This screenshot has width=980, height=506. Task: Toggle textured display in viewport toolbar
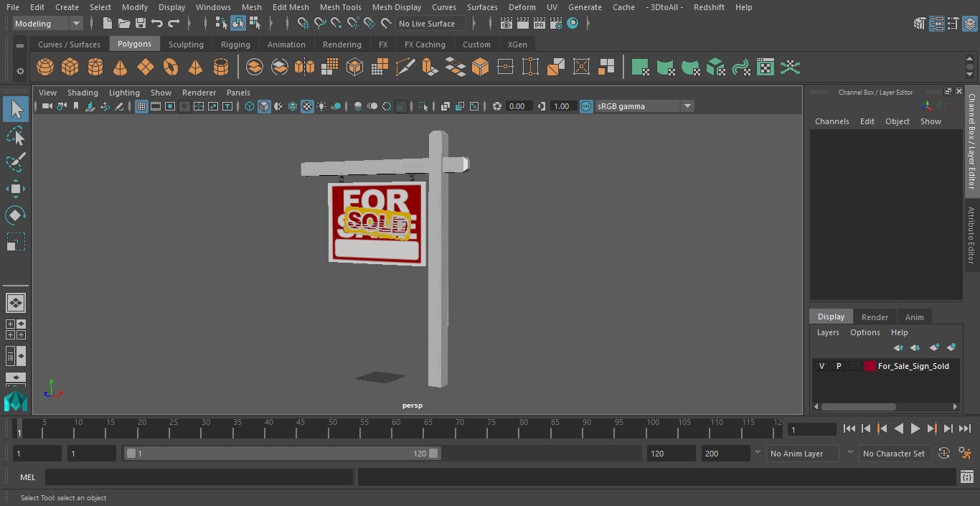tap(307, 106)
